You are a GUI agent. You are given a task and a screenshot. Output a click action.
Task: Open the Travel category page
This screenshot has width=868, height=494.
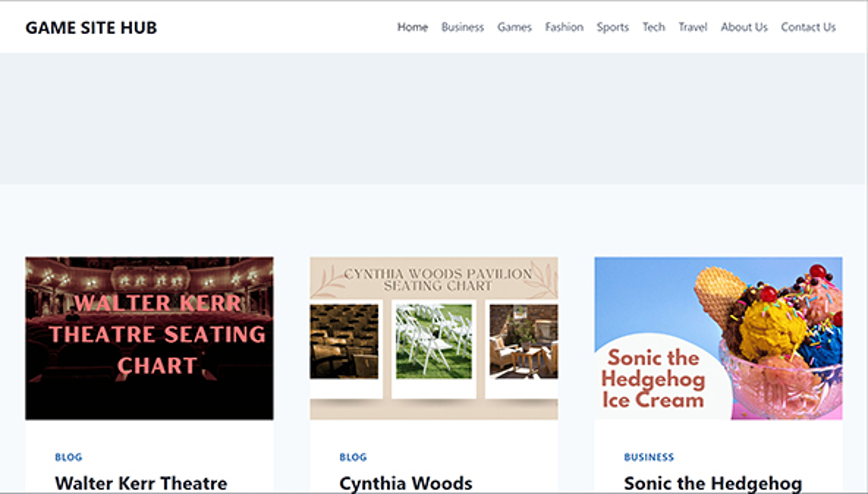693,28
